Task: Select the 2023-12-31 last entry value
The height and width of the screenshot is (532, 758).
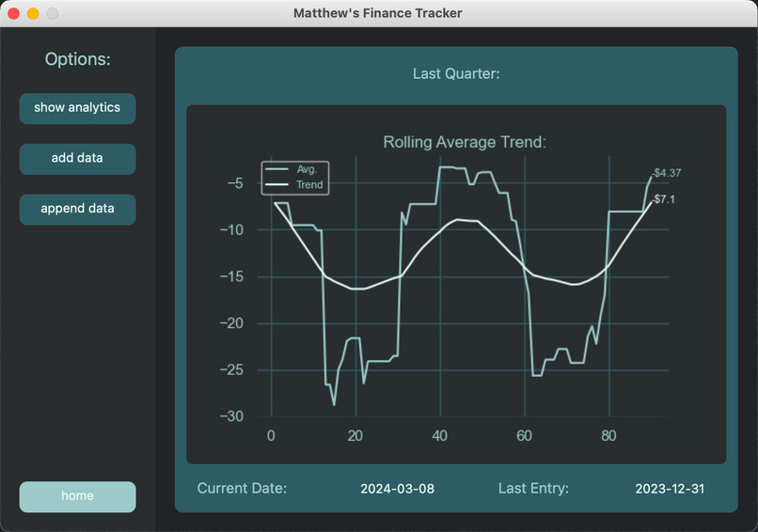Action: [x=670, y=489]
